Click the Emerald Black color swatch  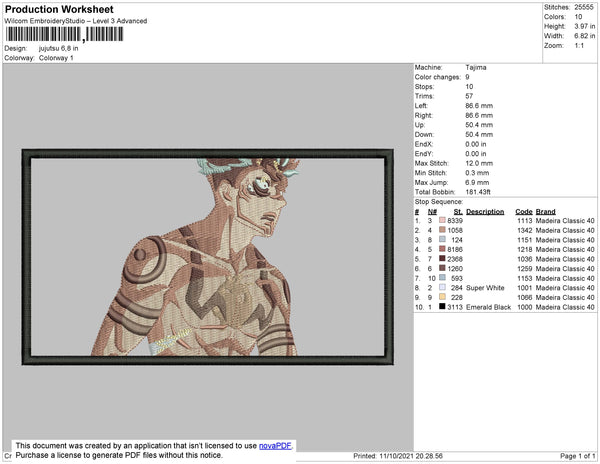442,306
